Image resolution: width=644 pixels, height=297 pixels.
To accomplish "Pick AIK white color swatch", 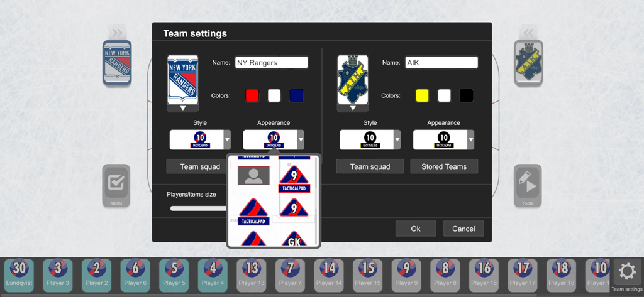I will [x=445, y=95].
